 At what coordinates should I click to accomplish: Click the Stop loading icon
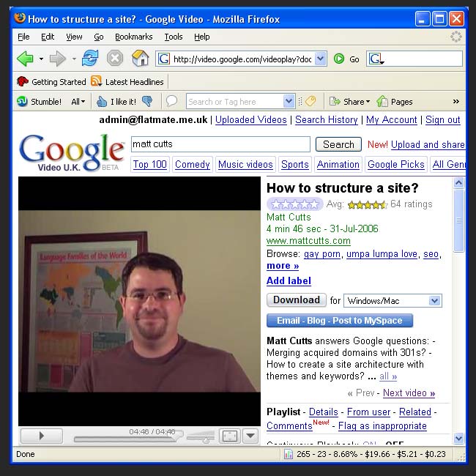pyautogui.click(x=115, y=59)
